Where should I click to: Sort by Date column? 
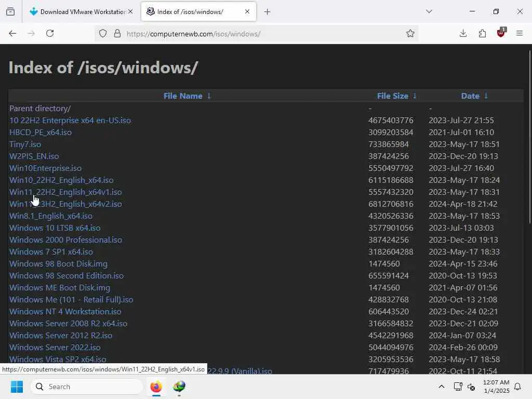coord(470,96)
